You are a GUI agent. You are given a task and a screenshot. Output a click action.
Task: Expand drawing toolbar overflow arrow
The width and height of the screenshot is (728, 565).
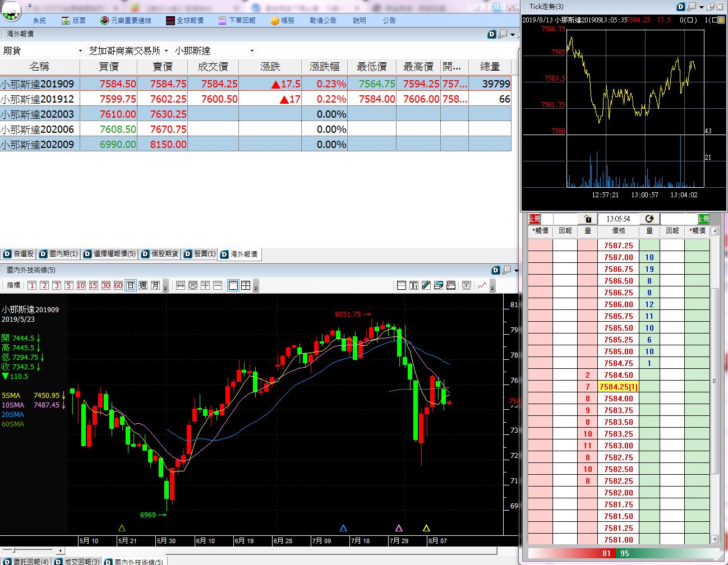pyautogui.click(x=493, y=286)
